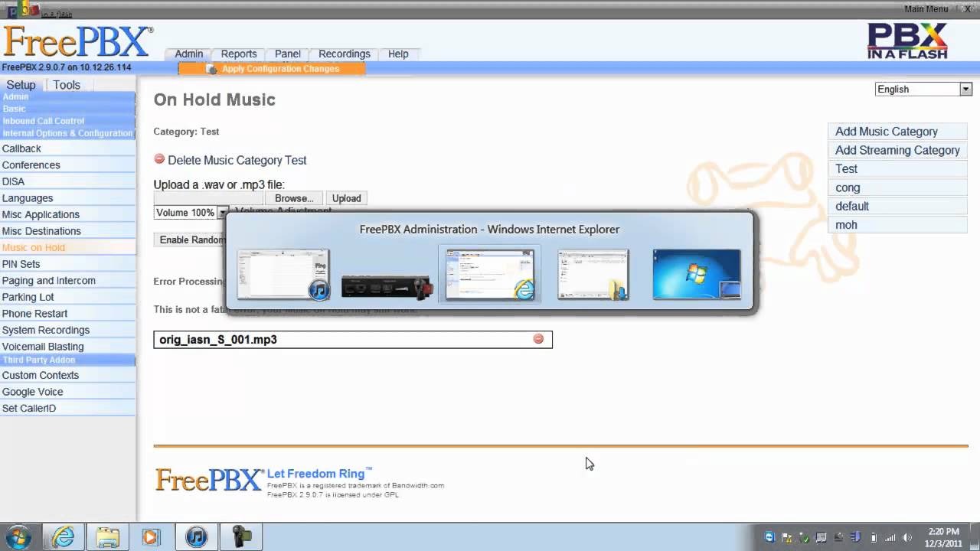Open the English language dropdown
This screenshot has width=980, height=551.
(x=923, y=90)
